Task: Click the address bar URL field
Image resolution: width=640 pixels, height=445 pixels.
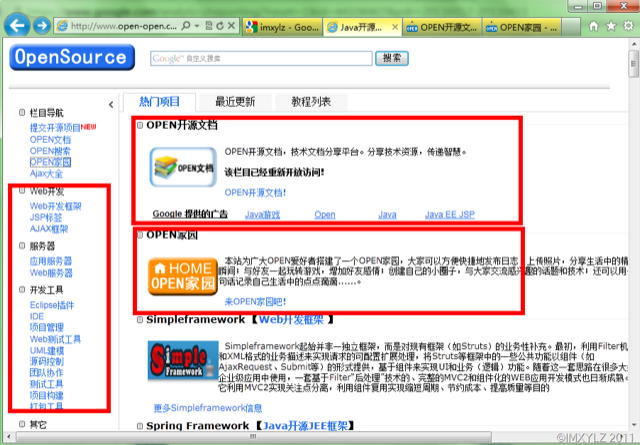Action: click(124, 26)
